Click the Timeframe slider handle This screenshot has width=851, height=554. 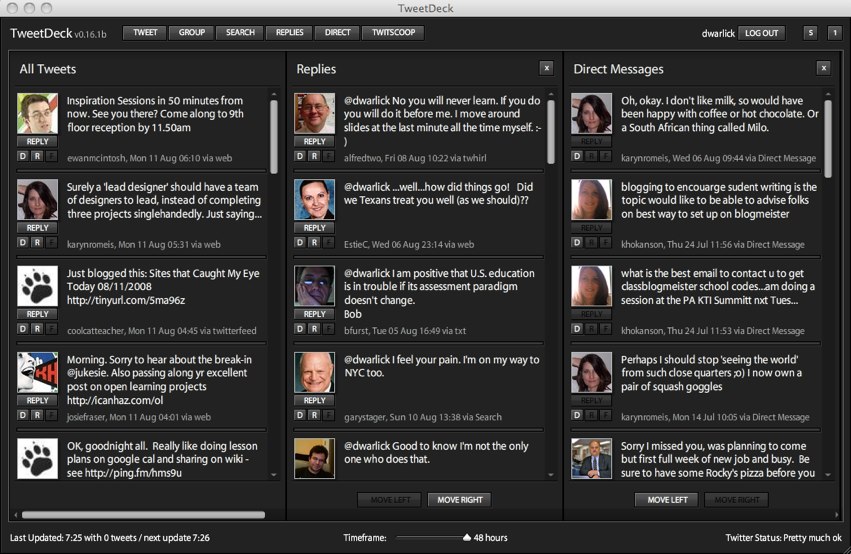[x=467, y=537]
